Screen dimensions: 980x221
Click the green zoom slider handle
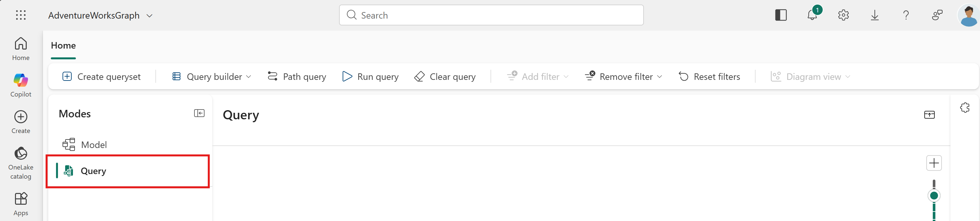[933, 196]
